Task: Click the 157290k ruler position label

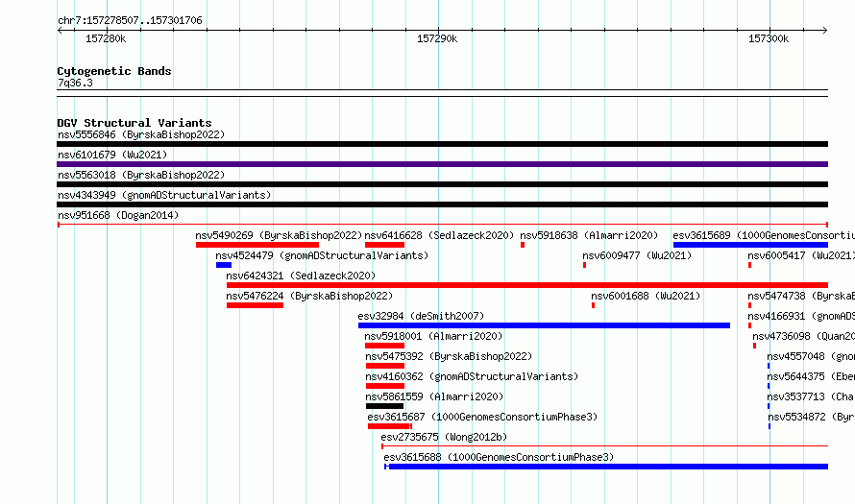Action: click(437, 38)
